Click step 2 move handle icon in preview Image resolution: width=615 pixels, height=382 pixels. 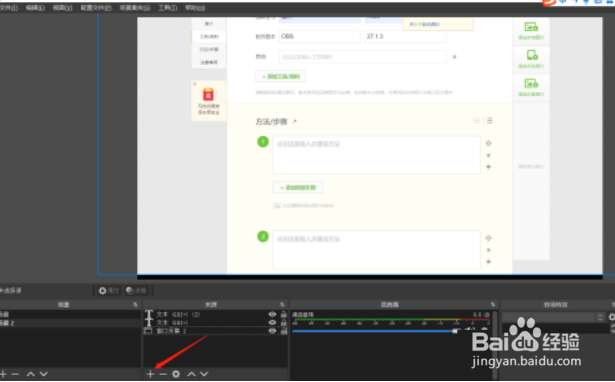488,238
